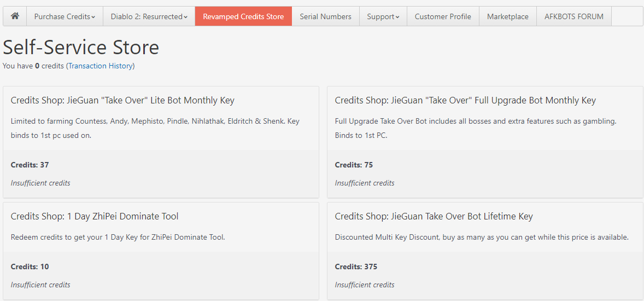Open the Purchase Credits dropdown menu

click(65, 16)
